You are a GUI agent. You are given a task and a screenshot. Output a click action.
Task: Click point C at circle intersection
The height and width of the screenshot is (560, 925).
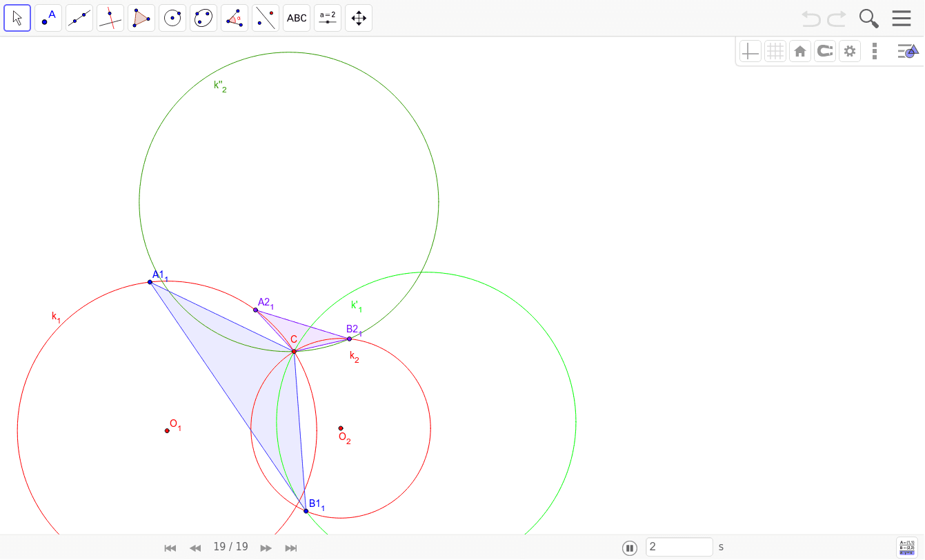pos(294,352)
